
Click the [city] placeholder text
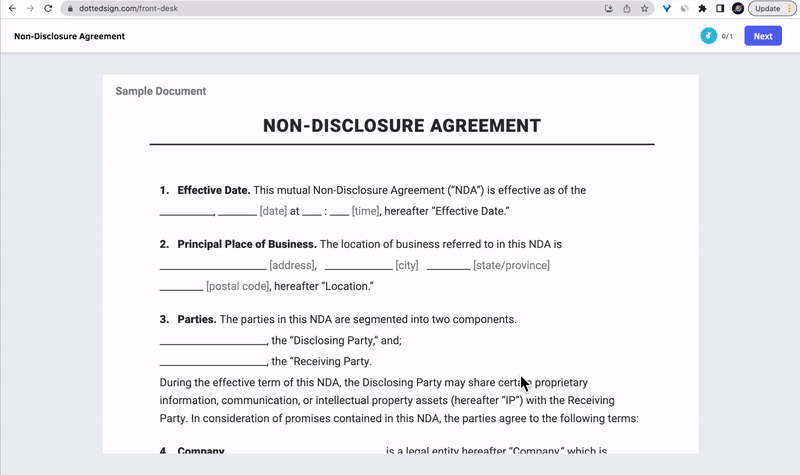[x=407, y=265]
